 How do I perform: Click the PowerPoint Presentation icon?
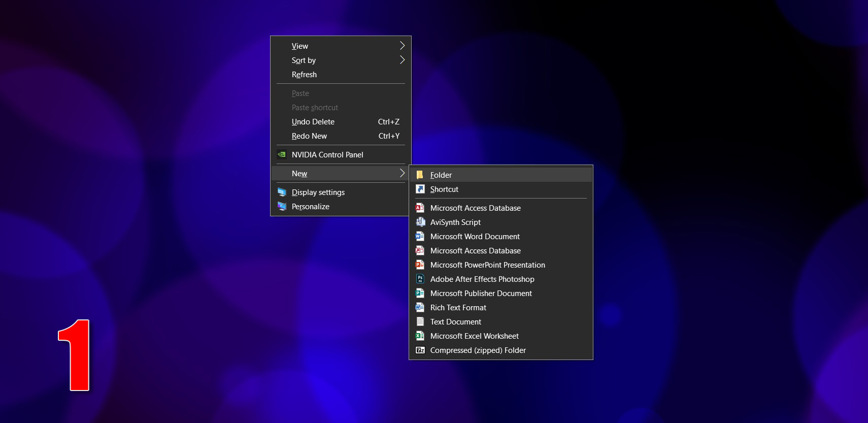[x=420, y=265]
